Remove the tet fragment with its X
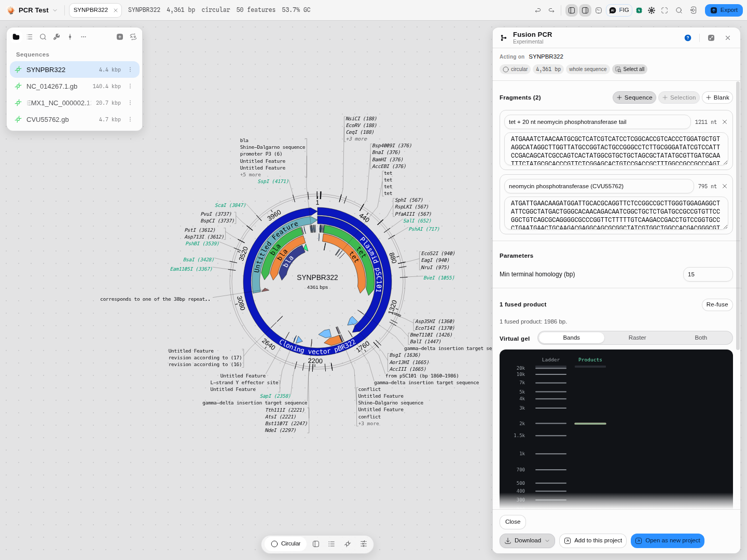 725,122
